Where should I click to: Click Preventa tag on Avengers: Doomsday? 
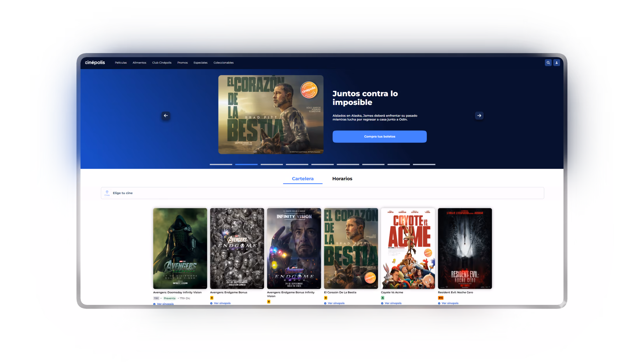169,298
